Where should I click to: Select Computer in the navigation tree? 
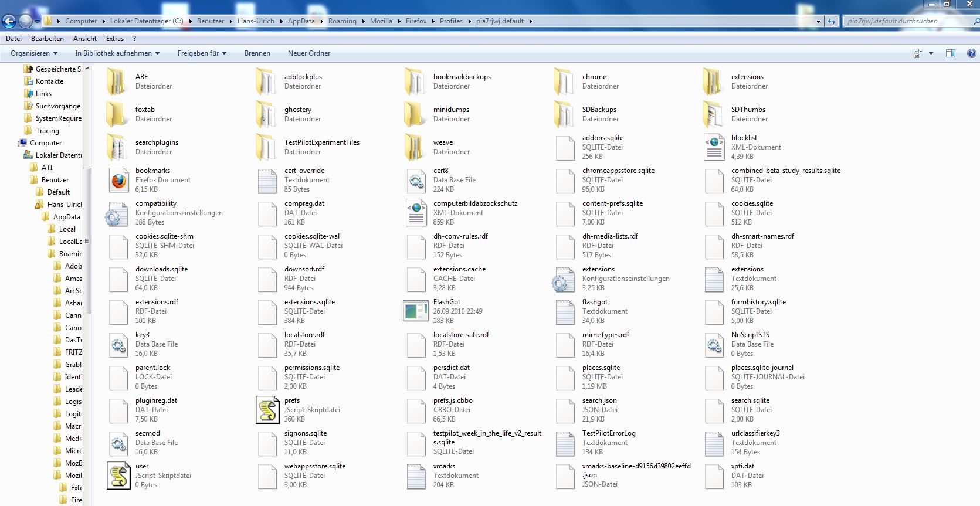click(46, 143)
